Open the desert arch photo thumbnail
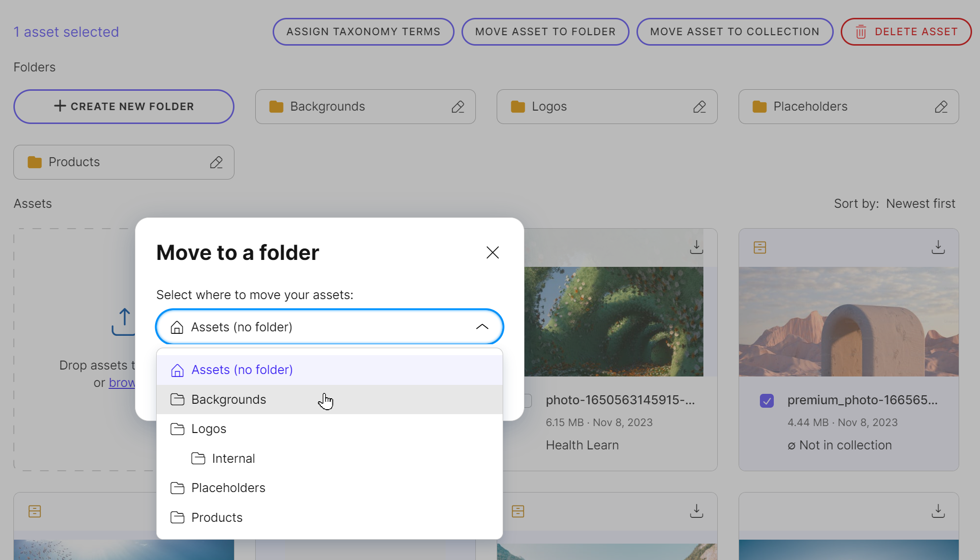This screenshot has width=980, height=560. [x=848, y=321]
